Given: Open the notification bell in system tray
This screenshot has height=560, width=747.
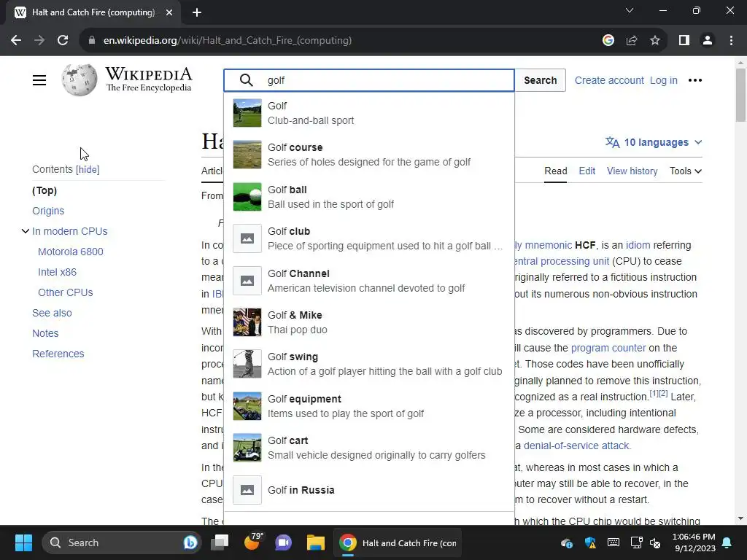Looking at the screenshot, I should (x=727, y=542).
